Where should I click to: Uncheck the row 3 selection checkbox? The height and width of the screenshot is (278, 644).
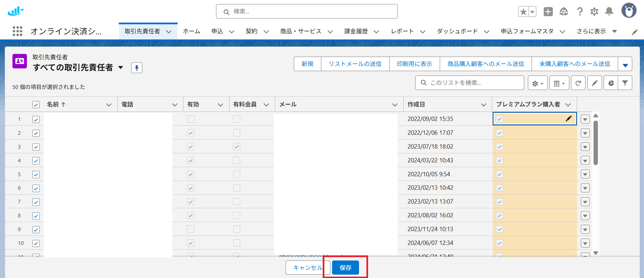pos(36,147)
